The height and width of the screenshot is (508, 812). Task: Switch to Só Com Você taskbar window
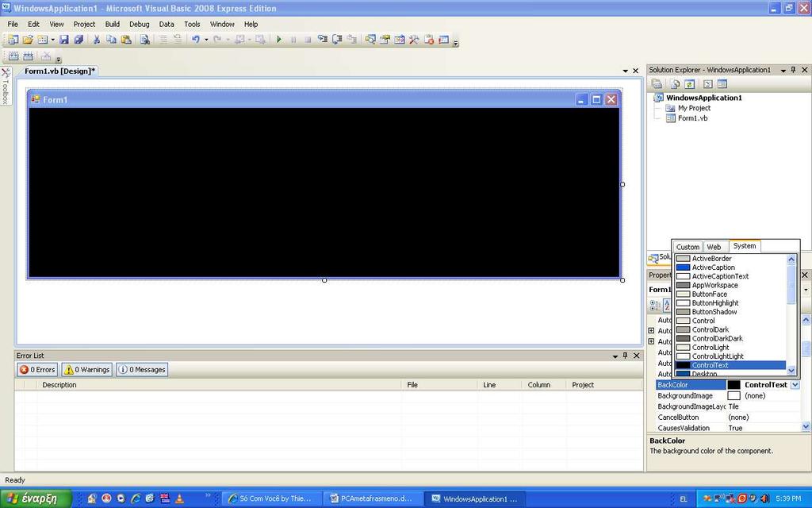273,498
